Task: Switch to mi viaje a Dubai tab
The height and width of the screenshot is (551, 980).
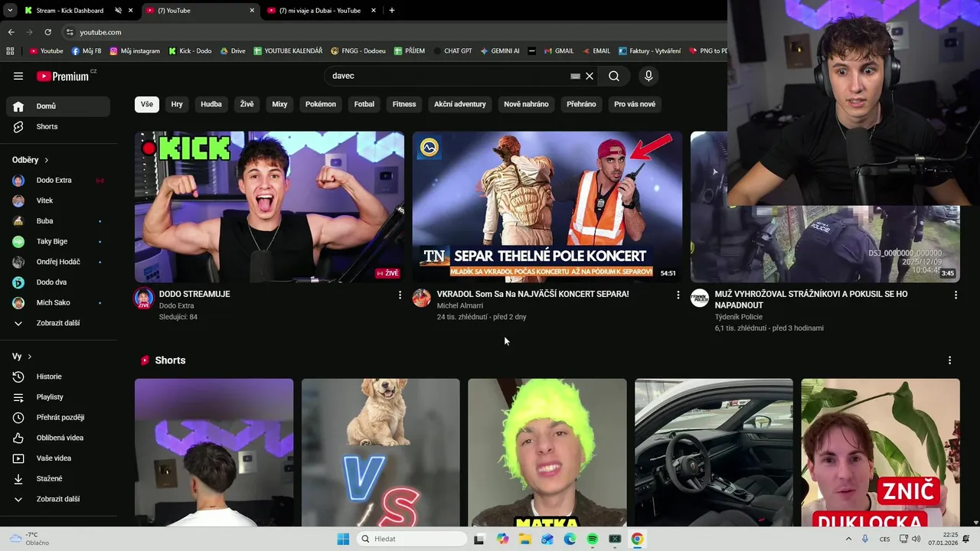Action: (320, 11)
